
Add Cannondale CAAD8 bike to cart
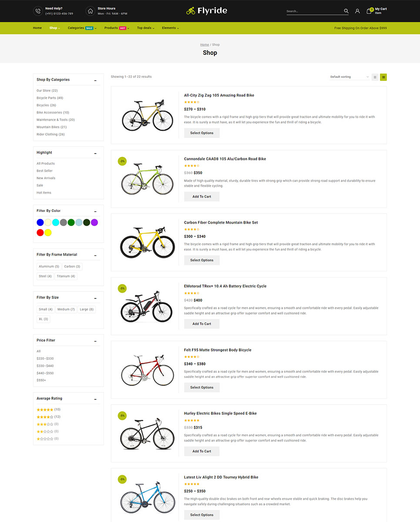click(202, 197)
